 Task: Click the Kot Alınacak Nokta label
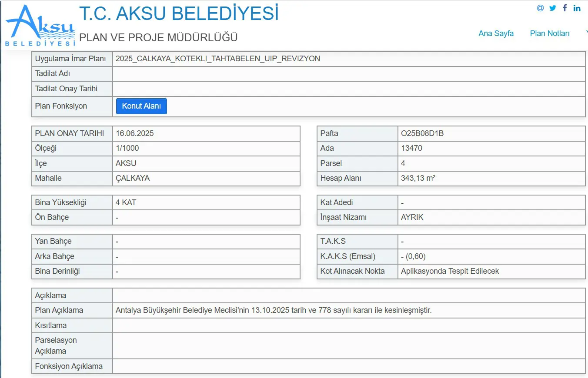352,271
